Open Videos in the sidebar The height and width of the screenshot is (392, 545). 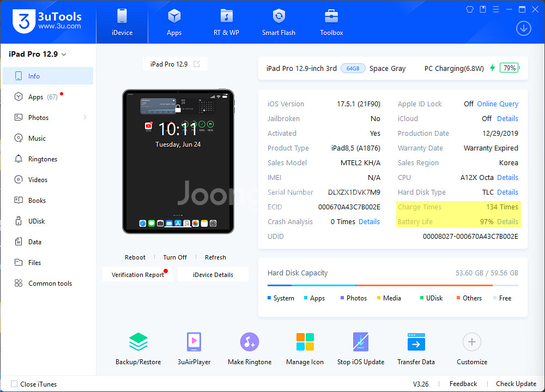click(48, 179)
